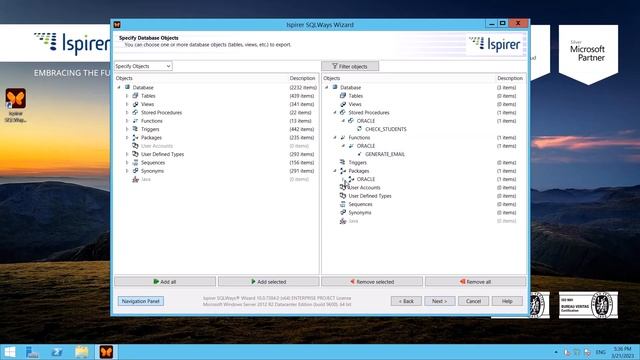This screenshot has width=640, height=360.
Task: Expand Sequences node in left tree
Action: pyautogui.click(x=127, y=162)
